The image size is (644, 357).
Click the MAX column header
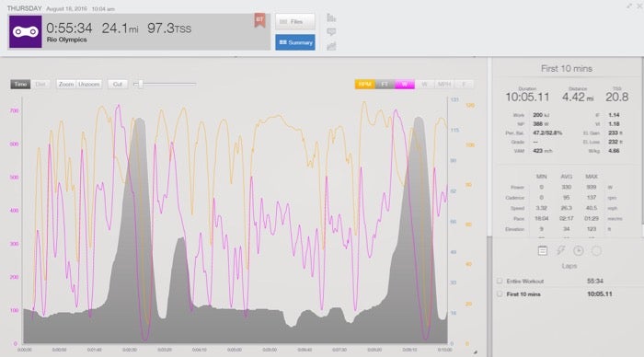pyautogui.click(x=592, y=177)
